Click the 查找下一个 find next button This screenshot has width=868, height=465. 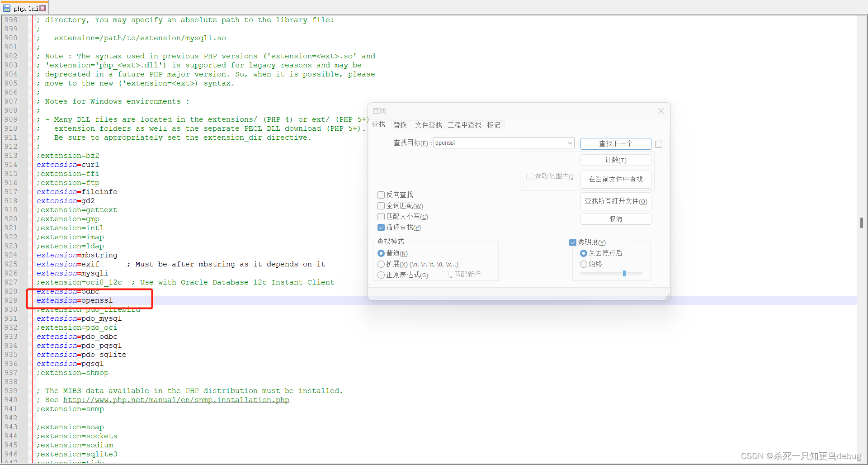pyautogui.click(x=615, y=143)
